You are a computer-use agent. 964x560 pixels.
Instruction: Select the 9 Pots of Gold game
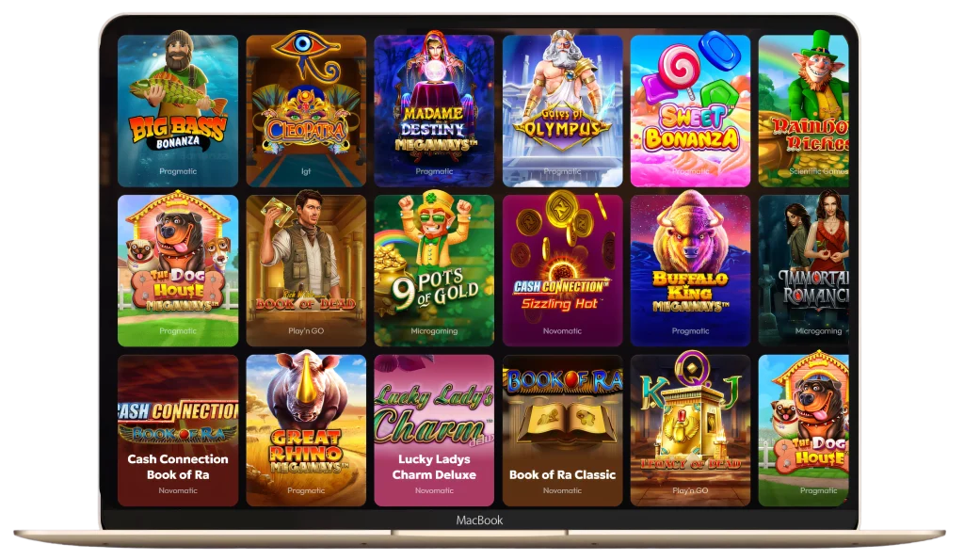(434, 270)
